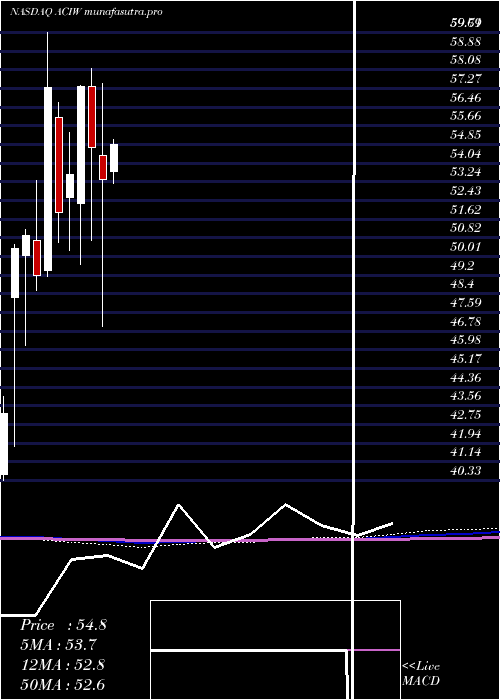Select the 12MA : 52.8 value
This screenshot has width=500, height=700.
[x=62, y=665]
